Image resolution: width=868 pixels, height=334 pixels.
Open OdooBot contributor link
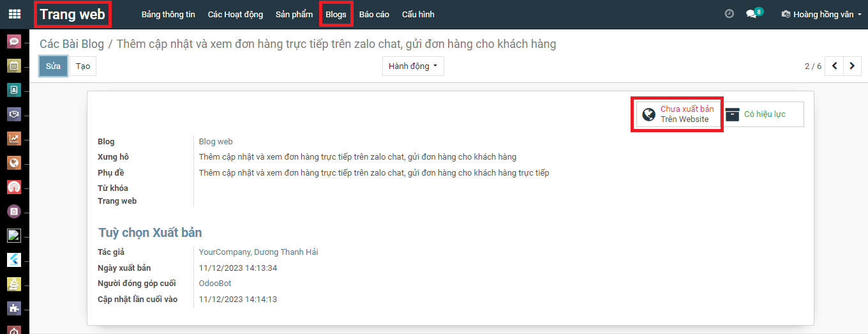pos(215,284)
